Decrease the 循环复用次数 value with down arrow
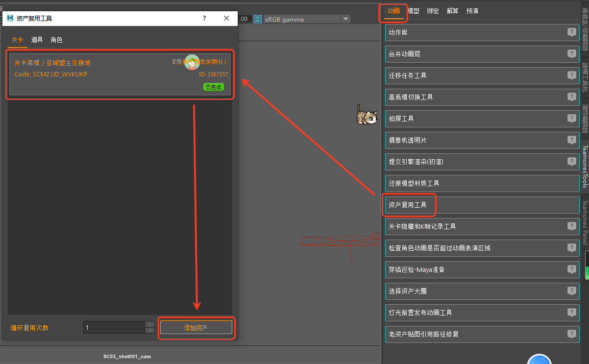Image resolution: width=589 pixels, height=364 pixels. coord(150,330)
